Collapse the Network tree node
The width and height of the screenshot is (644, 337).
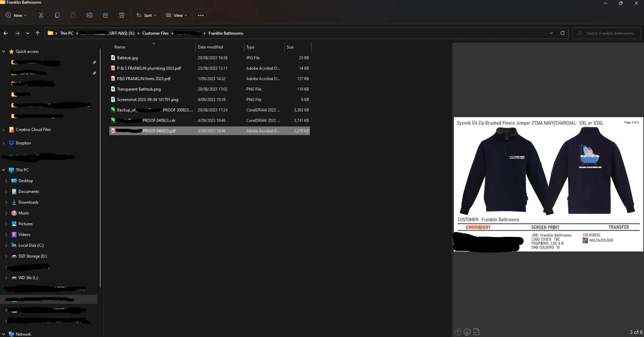[x=4, y=334]
